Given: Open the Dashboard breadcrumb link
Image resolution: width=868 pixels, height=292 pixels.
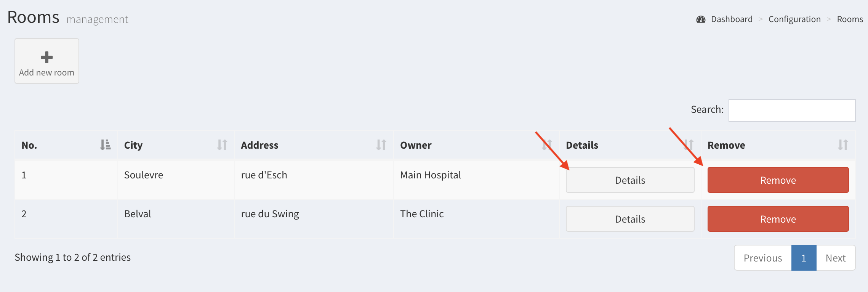Looking at the screenshot, I should [x=732, y=19].
